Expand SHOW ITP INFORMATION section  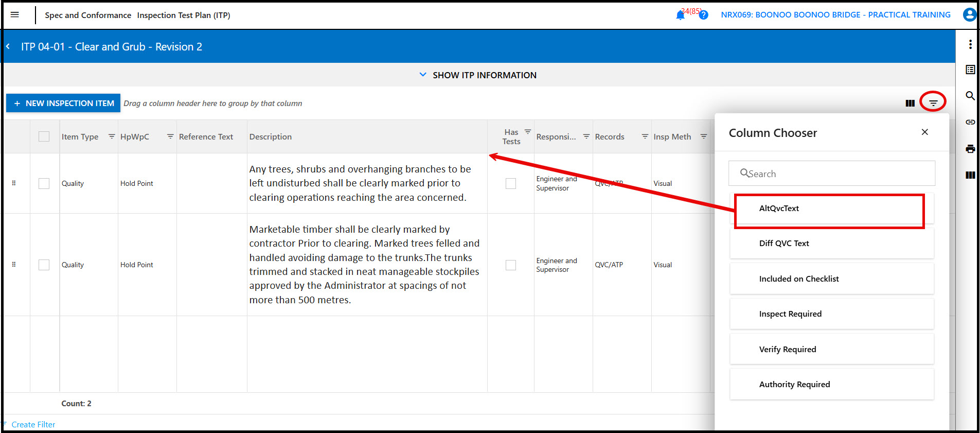coord(478,75)
